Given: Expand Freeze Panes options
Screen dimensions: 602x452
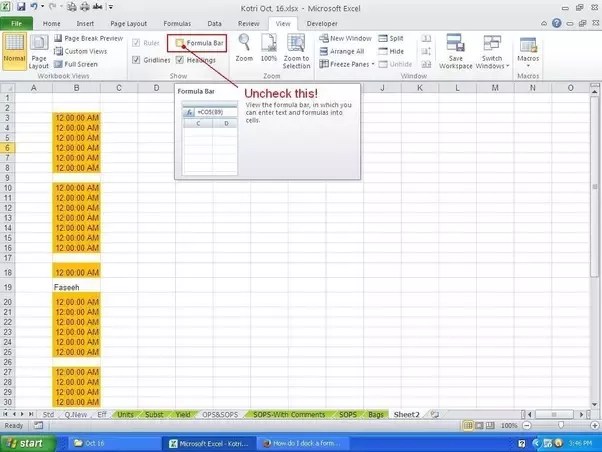Looking at the screenshot, I should (x=347, y=64).
